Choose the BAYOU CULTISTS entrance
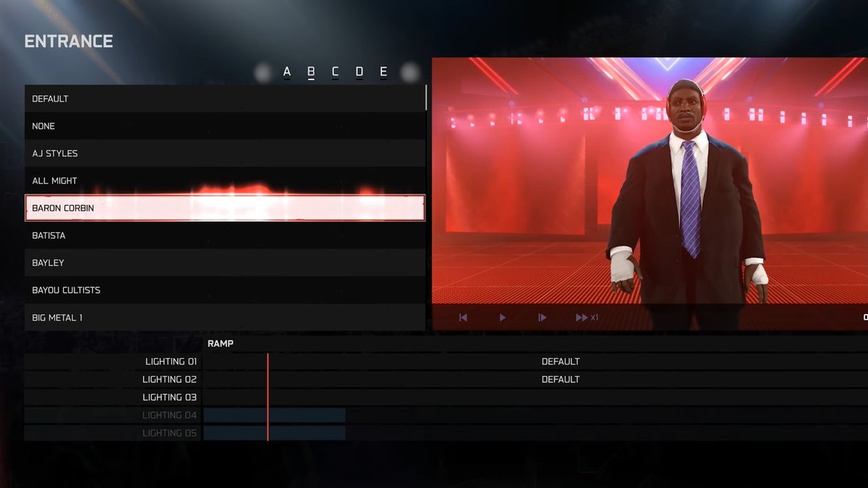 (x=225, y=290)
